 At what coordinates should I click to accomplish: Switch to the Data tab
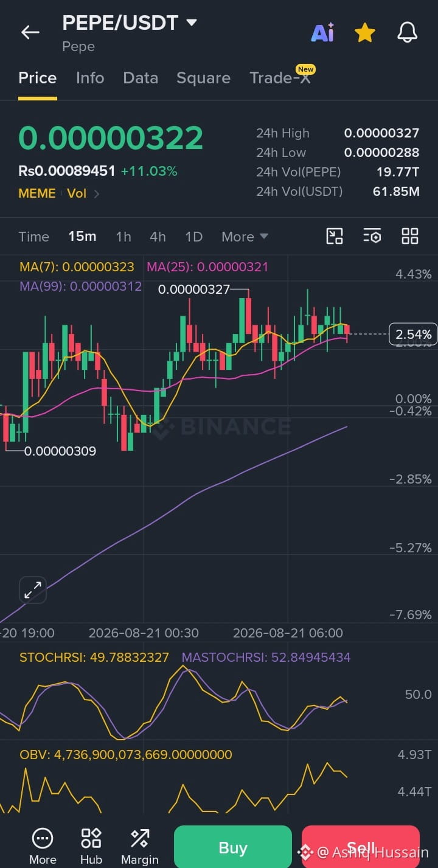(x=141, y=78)
